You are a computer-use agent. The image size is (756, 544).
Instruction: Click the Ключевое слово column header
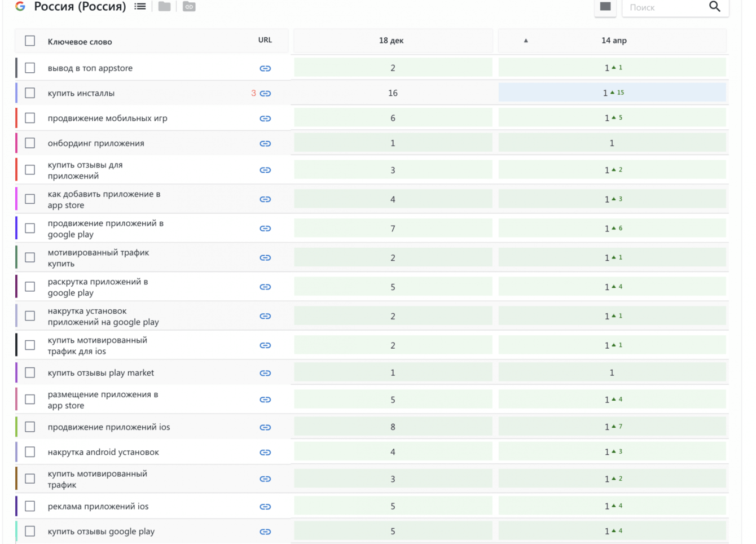[80, 42]
